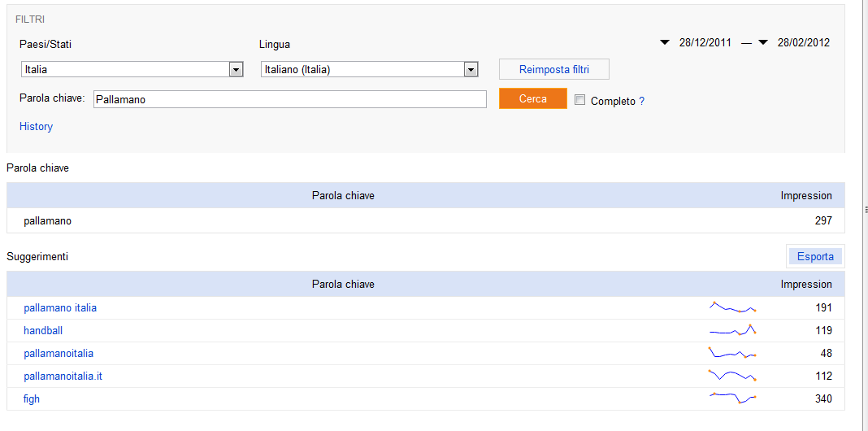Open the Paesi/Stati dropdown showing Italia
The width and height of the screenshot is (868, 431).
[x=132, y=69]
